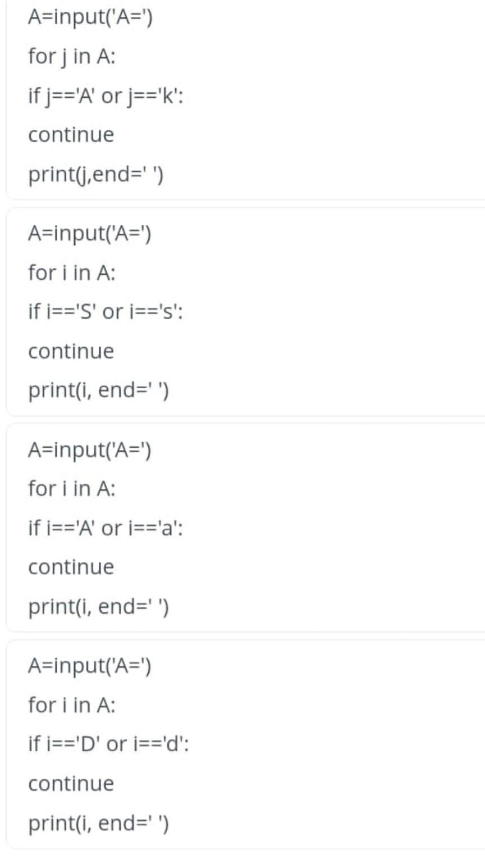Click "print(i, end=' ')" in the second card
Image resolution: width=485 pixels, height=868 pixels.
(x=99, y=390)
